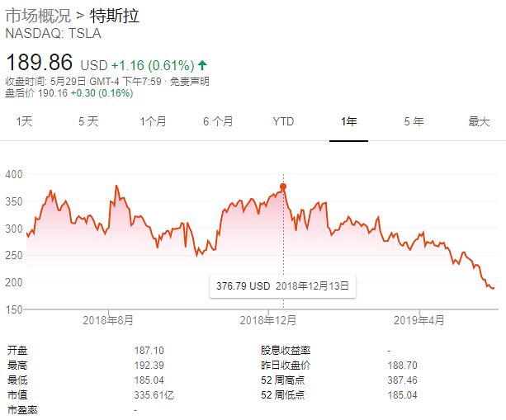Click the 收盘时间 timestamp text
The height and width of the screenshot is (420, 506).
pyautogui.click(x=83, y=82)
